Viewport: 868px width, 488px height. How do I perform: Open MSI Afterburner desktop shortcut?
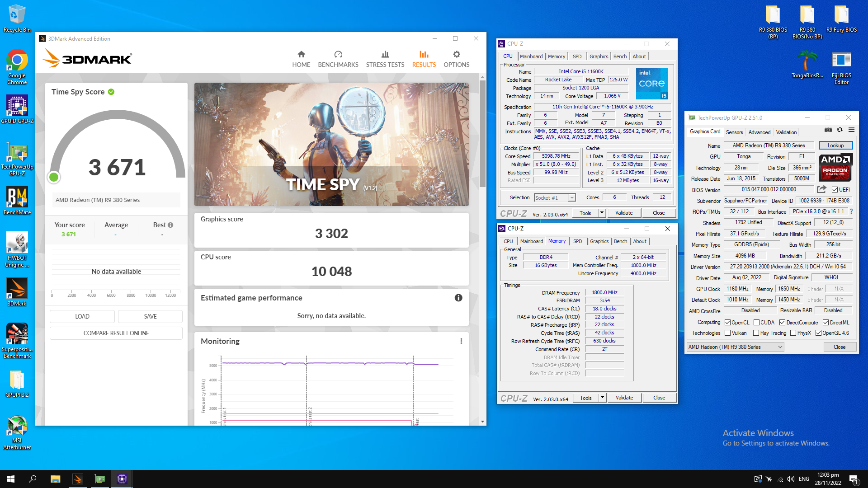pyautogui.click(x=17, y=432)
